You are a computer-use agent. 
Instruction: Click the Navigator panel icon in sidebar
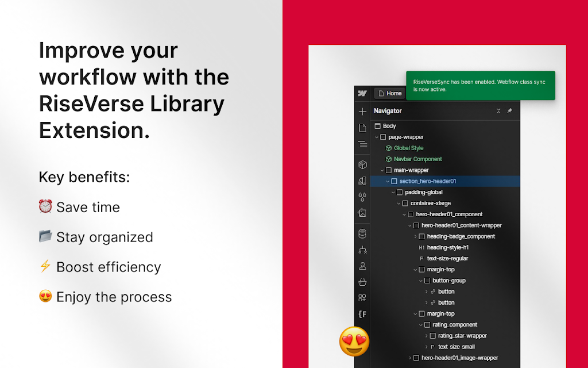(x=362, y=144)
